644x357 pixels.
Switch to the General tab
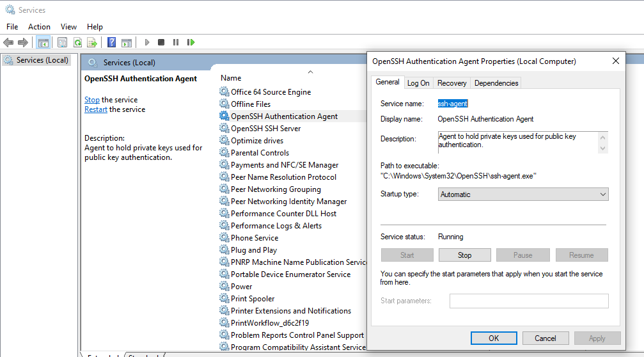click(388, 82)
